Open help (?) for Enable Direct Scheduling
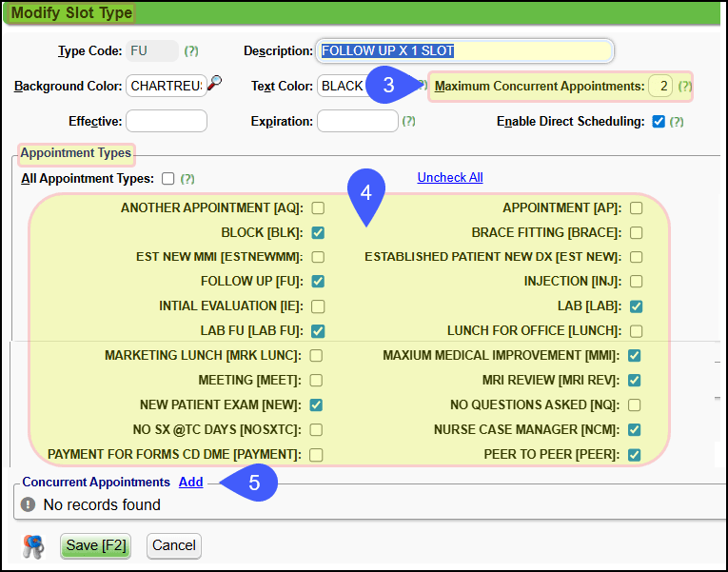Viewport: 728px width, 572px height. click(677, 122)
